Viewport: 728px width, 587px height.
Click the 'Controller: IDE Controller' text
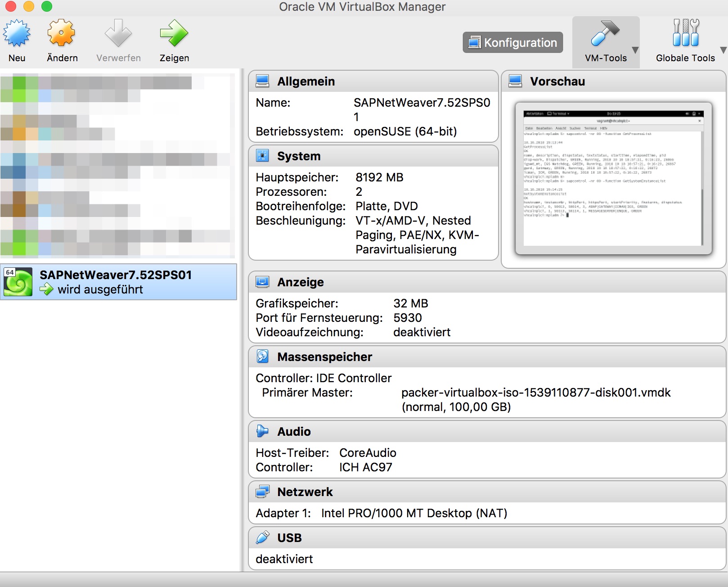(324, 378)
